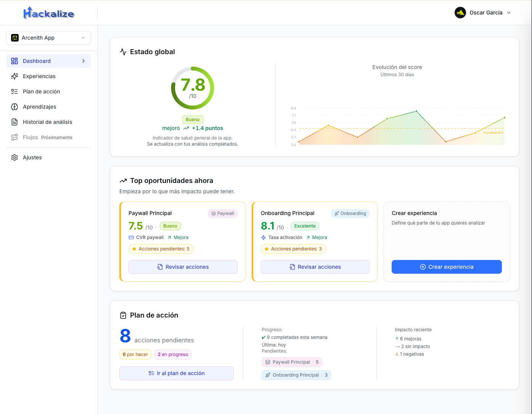Click Revisar acciones for Onboarding Principal
This screenshot has height=414, width=532.
[x=315, y=267]
